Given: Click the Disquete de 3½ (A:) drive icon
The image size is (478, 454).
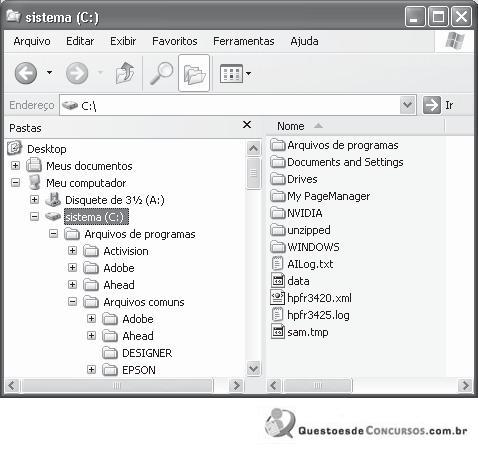Looking at the screenshot, I should pos(53,199).
